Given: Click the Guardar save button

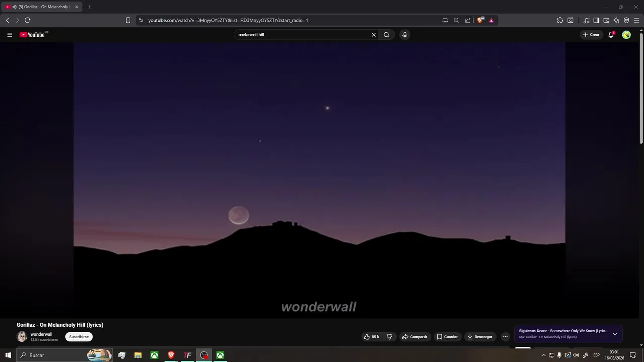Looking at the screenshot, I should [447, 337].
